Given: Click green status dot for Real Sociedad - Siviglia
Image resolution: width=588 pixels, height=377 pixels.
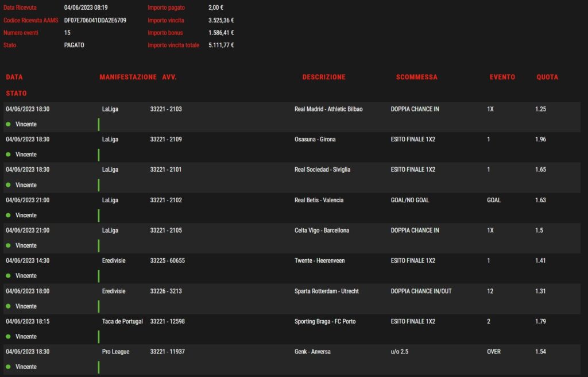Looking at the screenshot, I should point(8,185).
